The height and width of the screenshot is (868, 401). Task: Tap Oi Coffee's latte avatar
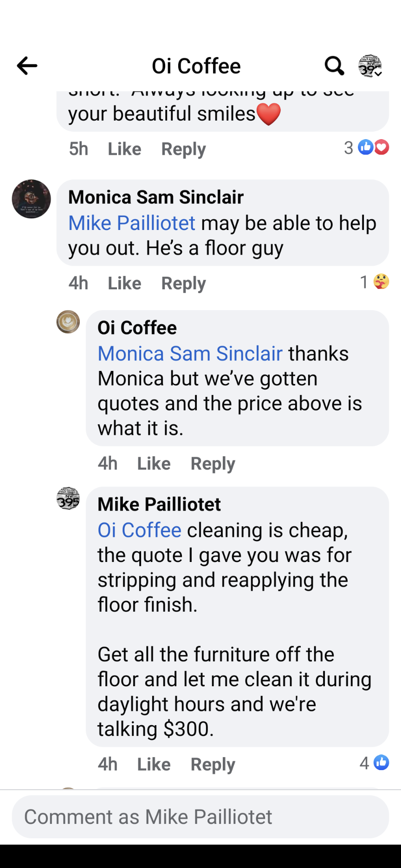(x=68, y=322)
